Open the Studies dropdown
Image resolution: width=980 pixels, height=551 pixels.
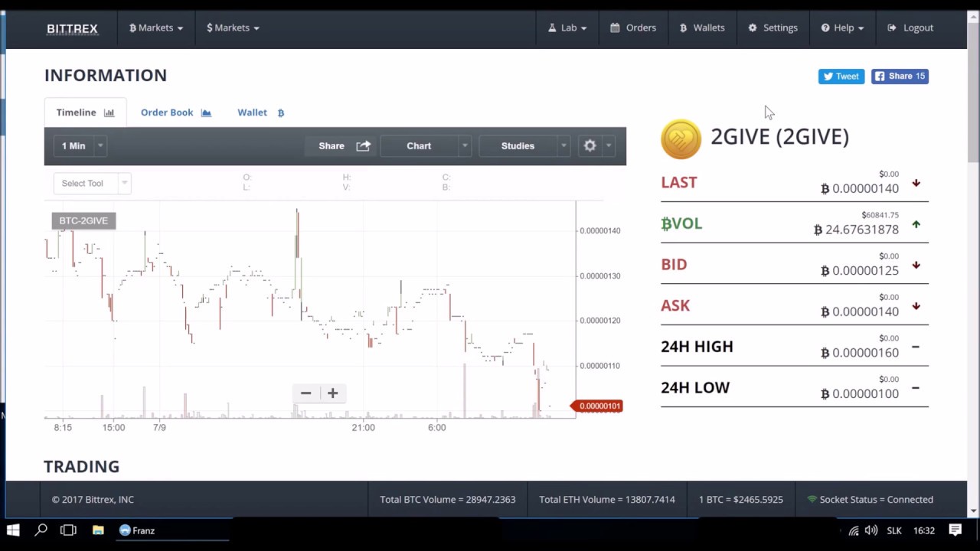(x=524, y=145)
